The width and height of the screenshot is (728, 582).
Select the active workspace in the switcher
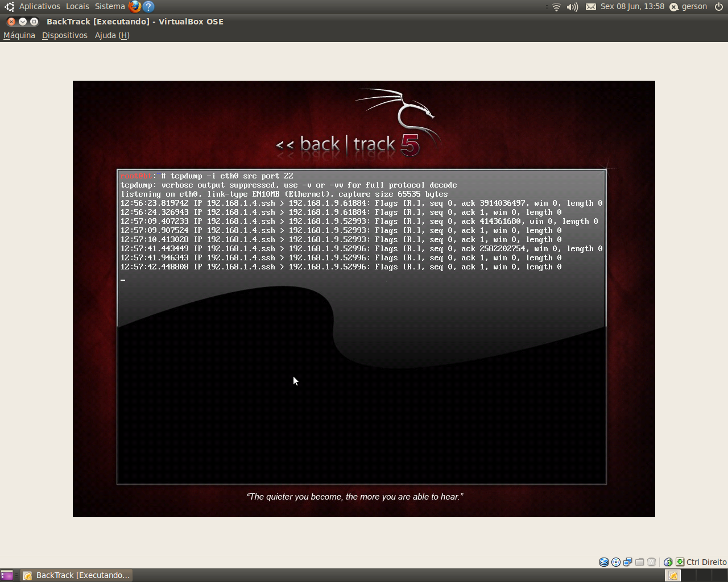click(673, 575)
